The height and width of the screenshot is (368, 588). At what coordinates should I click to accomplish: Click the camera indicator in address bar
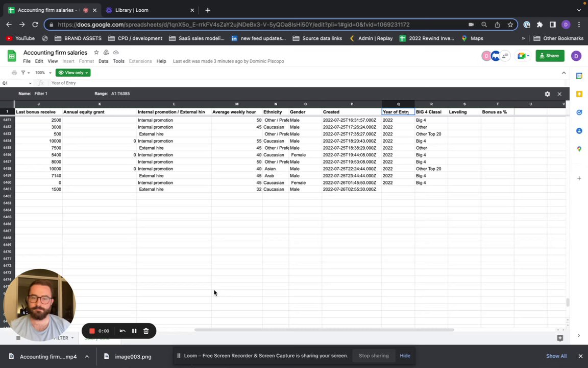coord(471,25)
